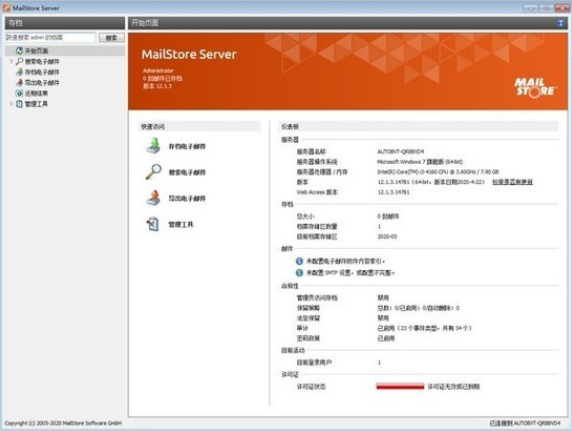This screenshot has width=572, height=431.
Task: Click the 存档 panel header on left
Action: pos(65,23)
